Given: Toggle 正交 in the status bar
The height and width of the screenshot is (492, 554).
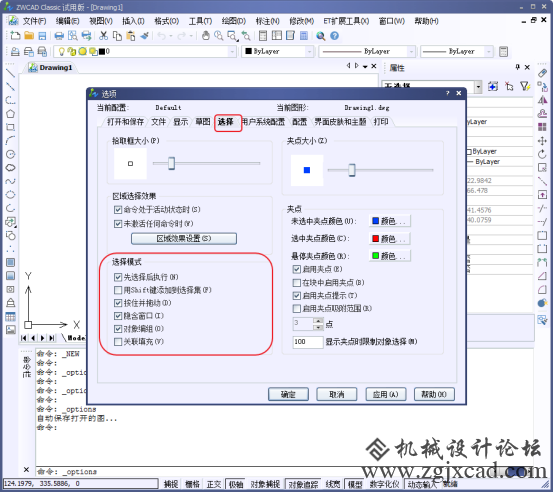Looking at the screenshot, I should (x=214, y=484).
